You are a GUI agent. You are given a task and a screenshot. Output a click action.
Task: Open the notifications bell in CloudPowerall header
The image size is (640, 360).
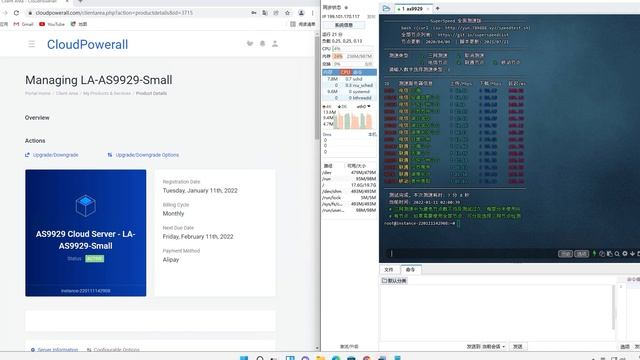[262, 44]
